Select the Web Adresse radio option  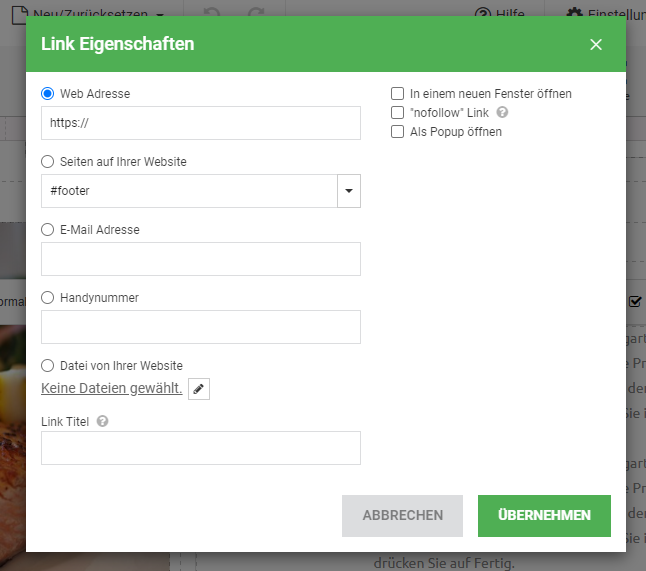pyautogui.click(x=47, y=94)
